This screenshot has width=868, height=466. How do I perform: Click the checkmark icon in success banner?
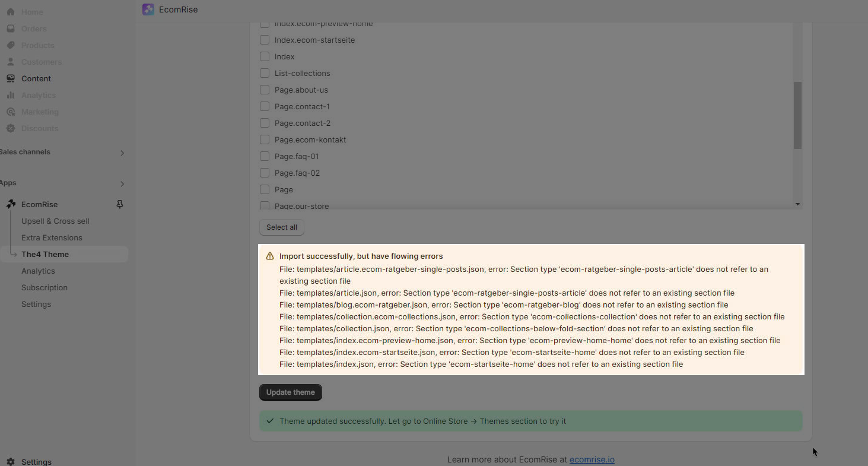click(270, 421)
